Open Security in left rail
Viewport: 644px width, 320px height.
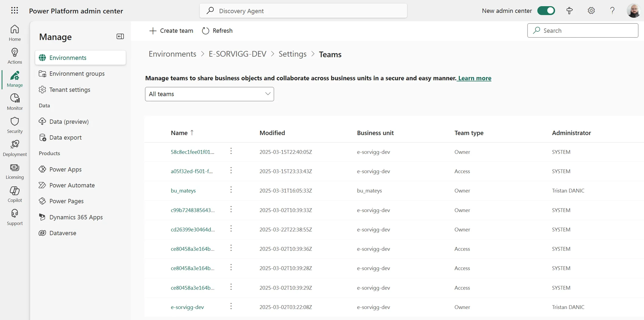pyautogui.click(x=15, y=125)
